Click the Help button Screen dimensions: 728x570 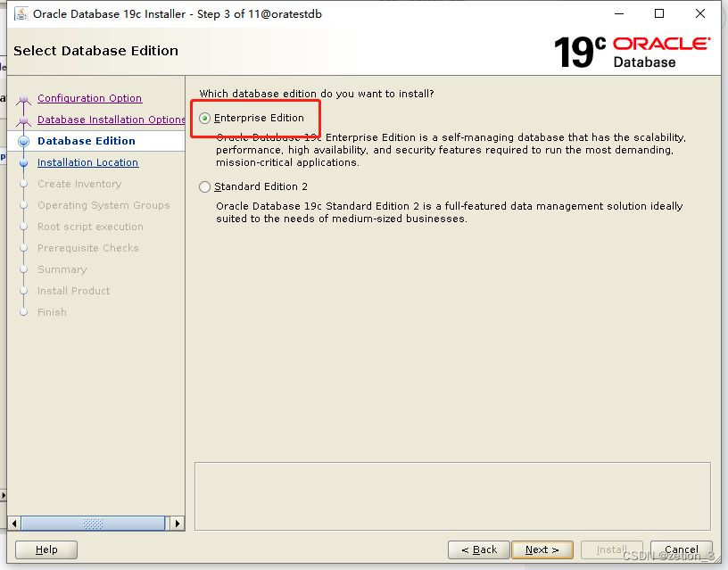point(46,550)
